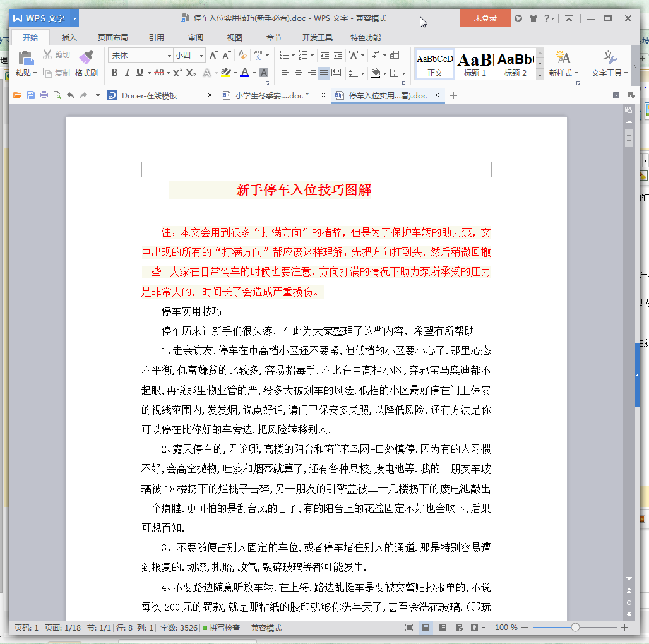Center align the text

tap(298, 73)
